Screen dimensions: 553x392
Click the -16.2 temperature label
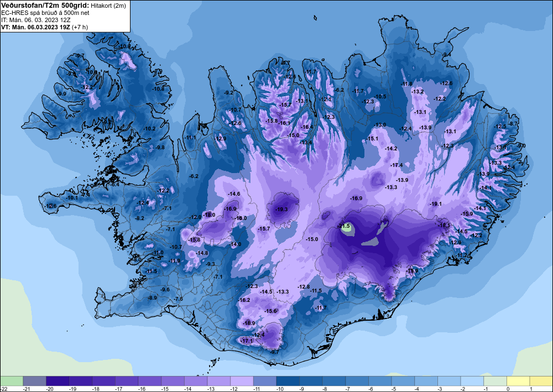pyautogui.click(x=244, y=300)
